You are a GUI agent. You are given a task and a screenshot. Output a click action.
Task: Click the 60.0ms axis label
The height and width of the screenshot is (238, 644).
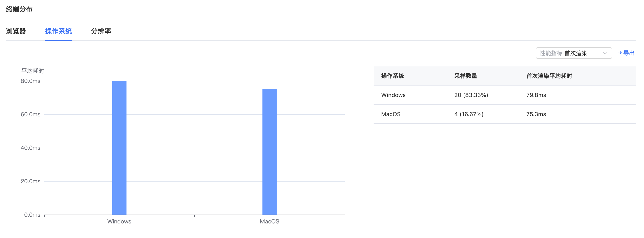[x=31, y=114]
